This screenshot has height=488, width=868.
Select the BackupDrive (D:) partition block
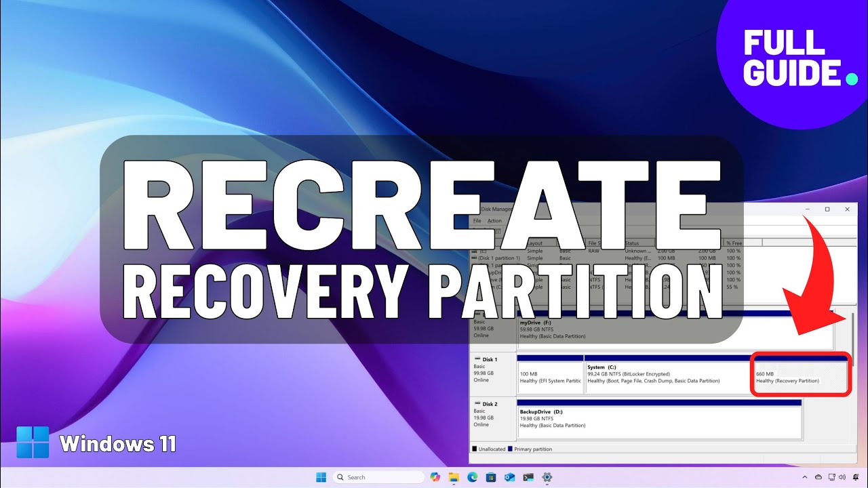pyautogui.click(x=659, y=418)
